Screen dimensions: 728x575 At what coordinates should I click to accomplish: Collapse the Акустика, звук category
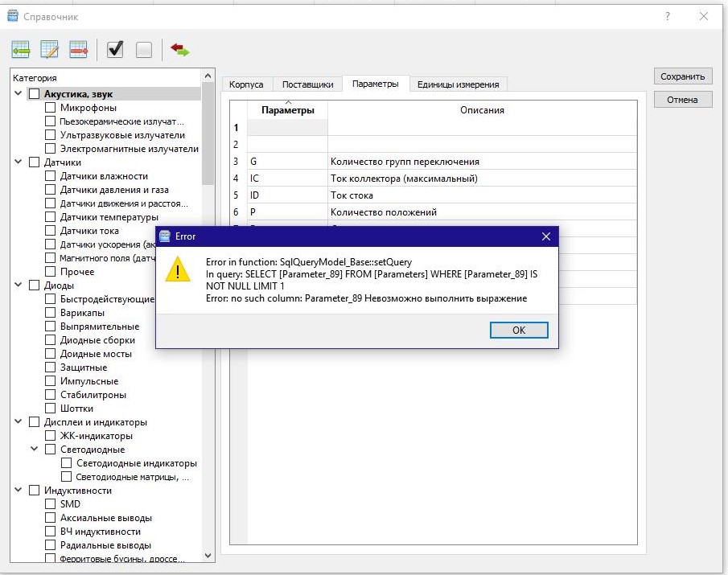pos(19,94)
